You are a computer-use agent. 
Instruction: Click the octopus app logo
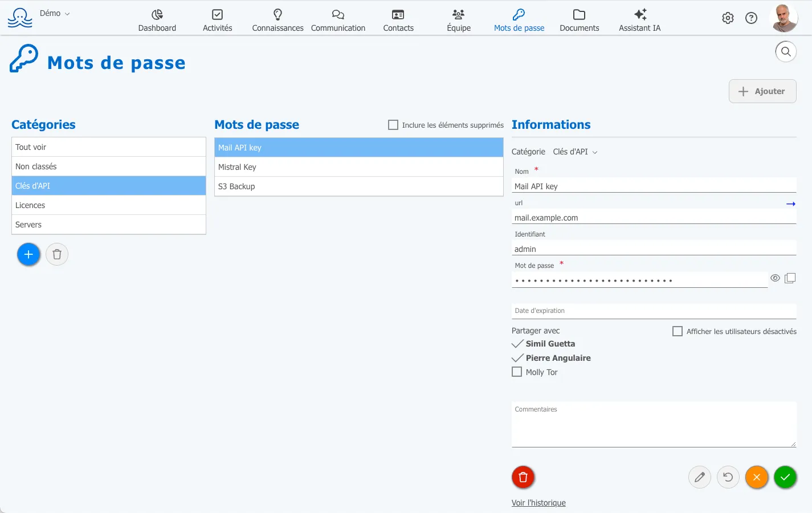(x=20, y=18)
